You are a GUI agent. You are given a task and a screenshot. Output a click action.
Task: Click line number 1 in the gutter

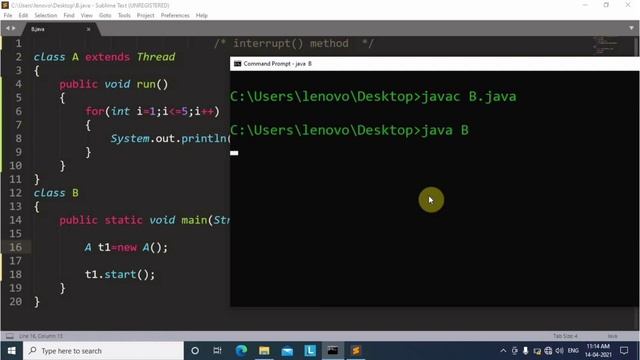[x=18, y=43]
